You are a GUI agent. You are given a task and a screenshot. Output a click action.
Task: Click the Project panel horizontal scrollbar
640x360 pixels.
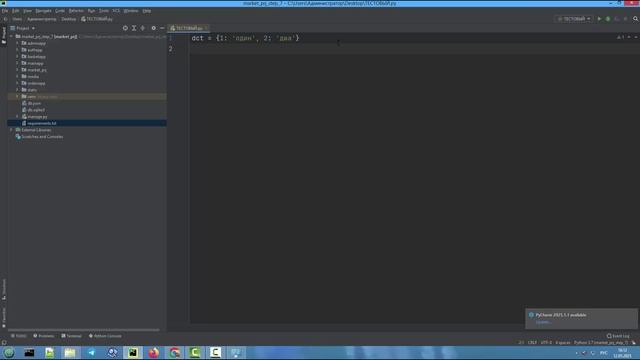click(84, 330)
